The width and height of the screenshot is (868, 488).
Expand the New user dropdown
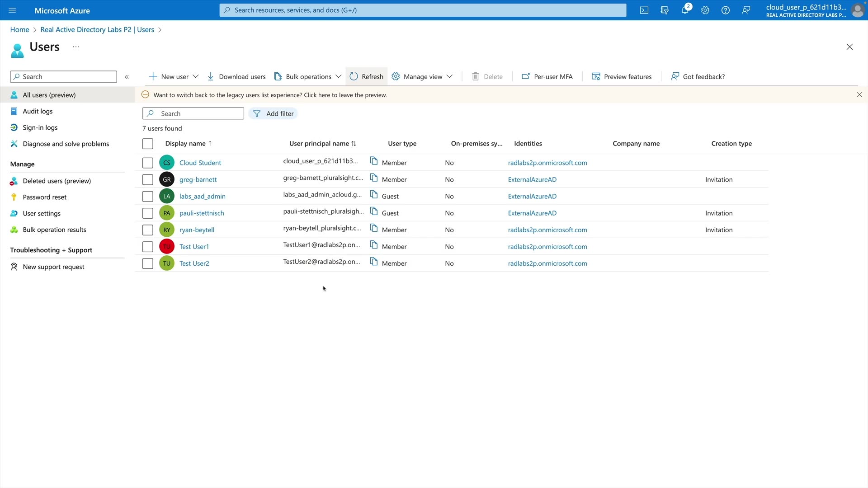tap(195, 76)
